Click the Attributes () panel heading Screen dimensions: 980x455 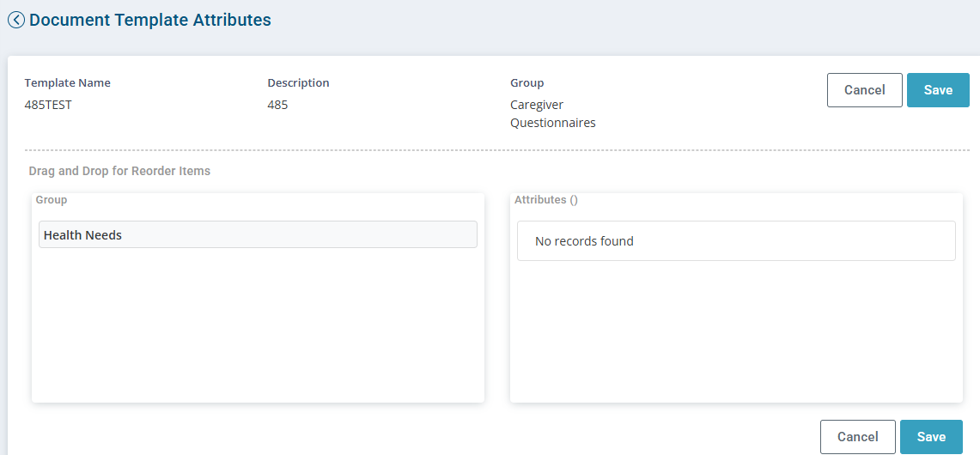(x=545, y=200)
